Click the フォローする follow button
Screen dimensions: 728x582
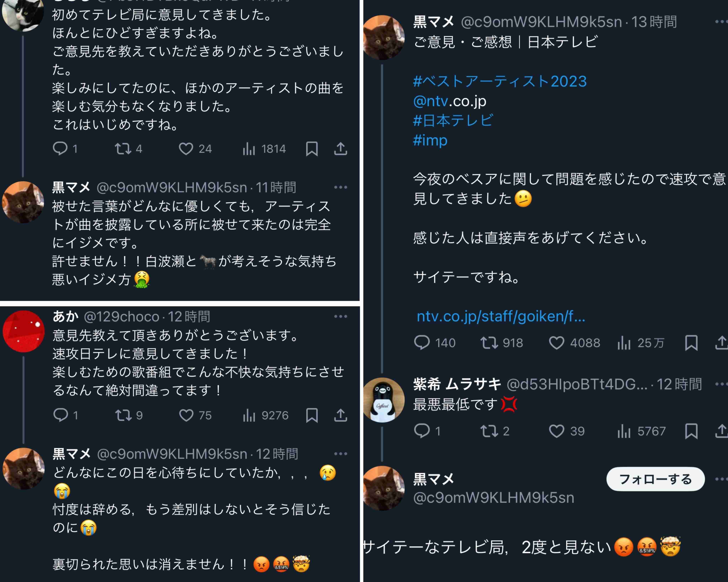click(x=655, y=479)
